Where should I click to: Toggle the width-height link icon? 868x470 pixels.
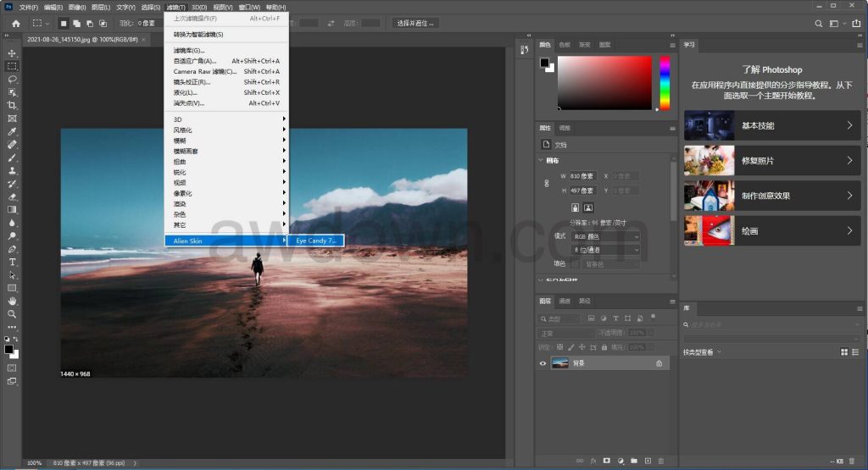552,183
